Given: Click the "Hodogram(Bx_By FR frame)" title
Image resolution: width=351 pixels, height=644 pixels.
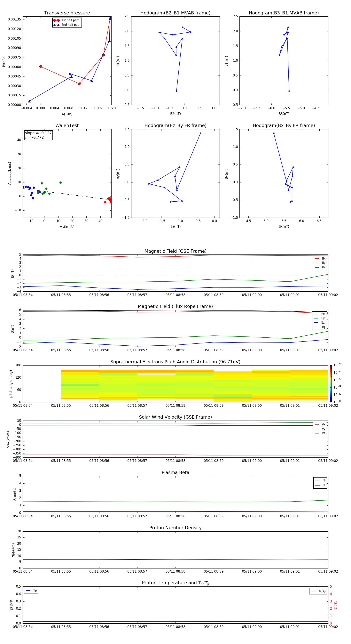Looking at the screenshot, I should click(284, 125).
